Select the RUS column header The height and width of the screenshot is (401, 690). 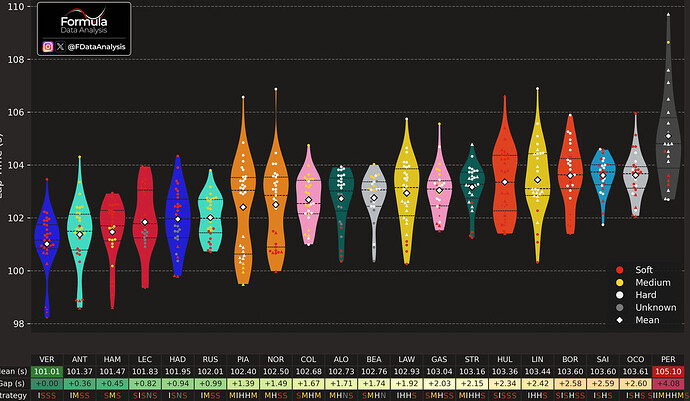[x=210, y=360]
